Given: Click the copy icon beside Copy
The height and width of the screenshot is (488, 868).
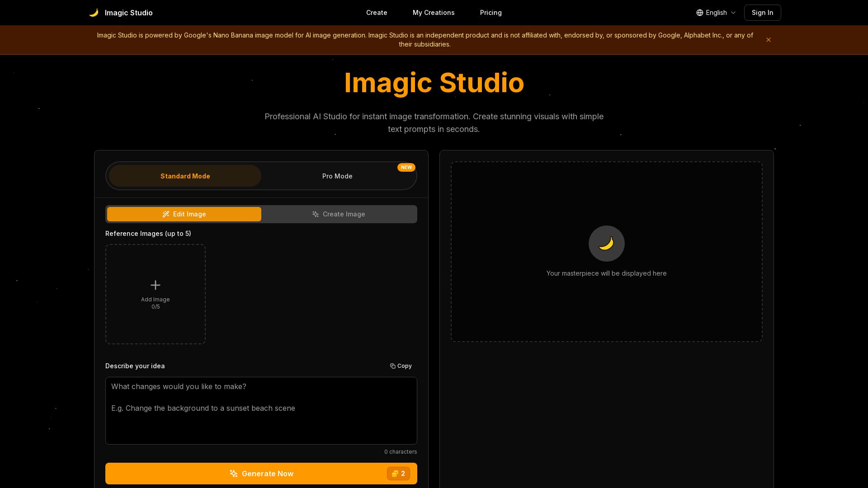Looking at the screenshot, I should (x=392, y=366).
